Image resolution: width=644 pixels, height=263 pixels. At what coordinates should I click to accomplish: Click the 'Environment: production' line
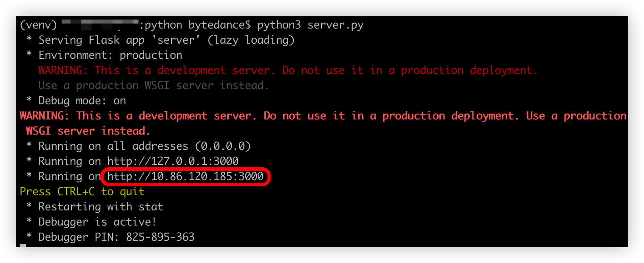[110, 55]
